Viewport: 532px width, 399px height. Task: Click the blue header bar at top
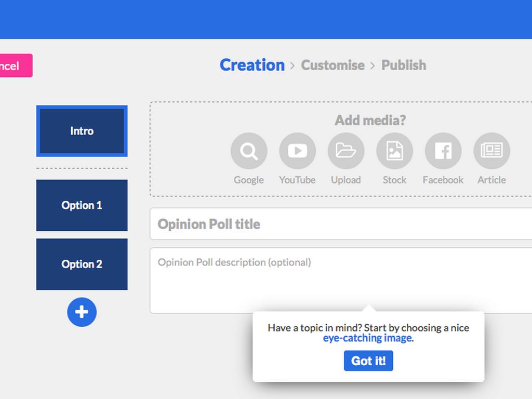point(266,19)
